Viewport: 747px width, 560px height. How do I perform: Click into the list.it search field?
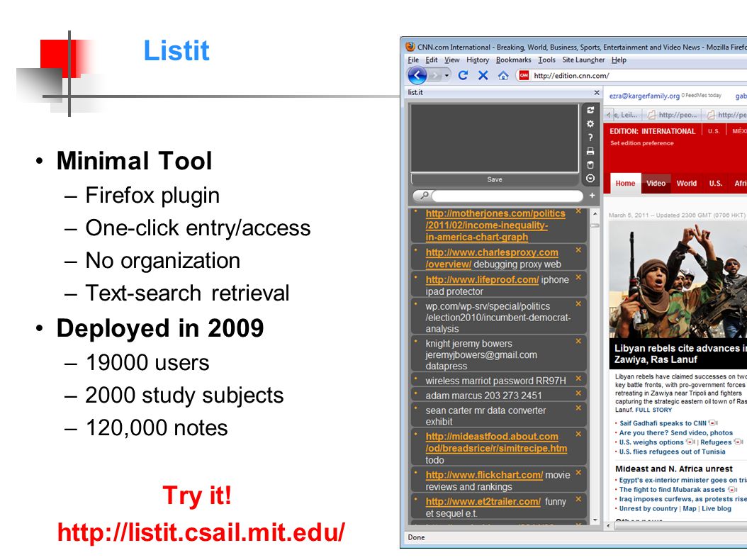point(507,196)
